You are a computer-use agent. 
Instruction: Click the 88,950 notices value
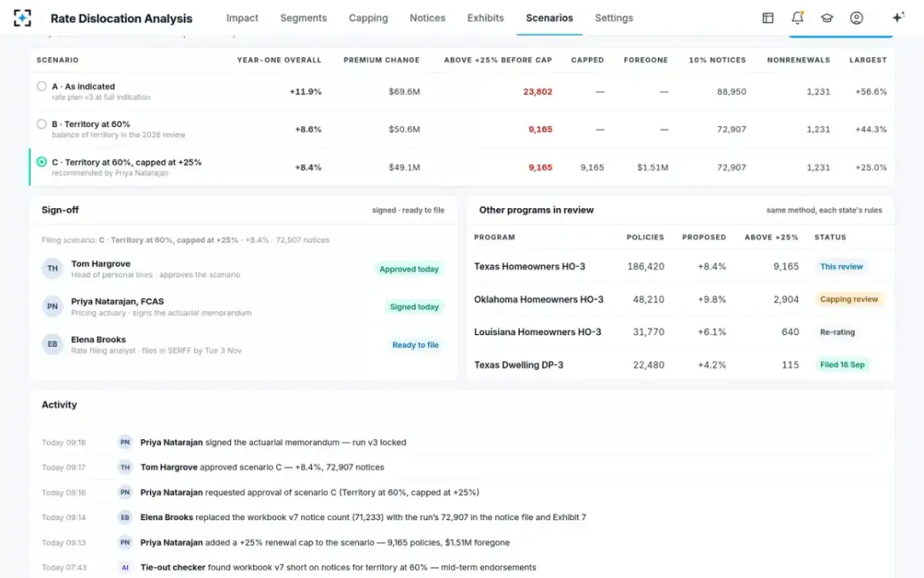(731, 92)
